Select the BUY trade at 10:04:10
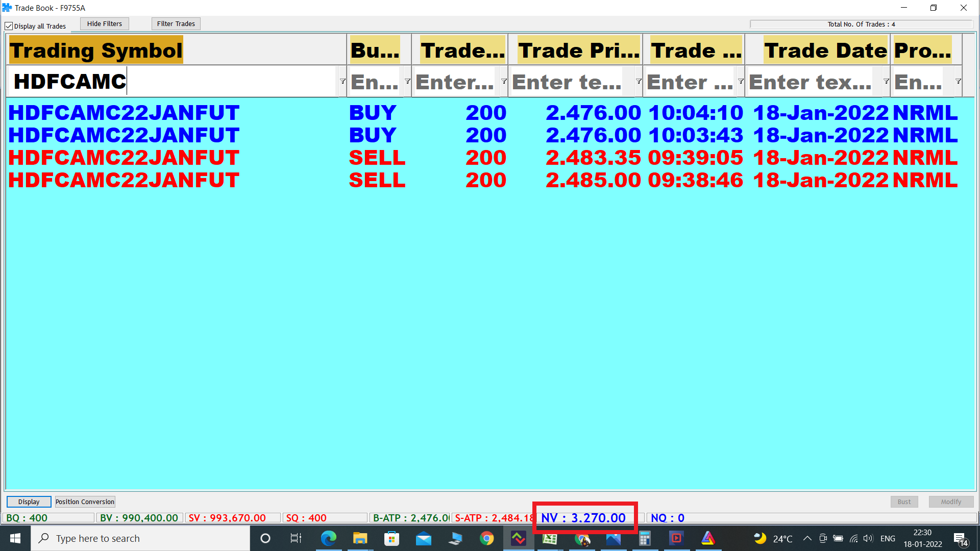The width and height of the screenshot is (980, 551). pos(483,112)
